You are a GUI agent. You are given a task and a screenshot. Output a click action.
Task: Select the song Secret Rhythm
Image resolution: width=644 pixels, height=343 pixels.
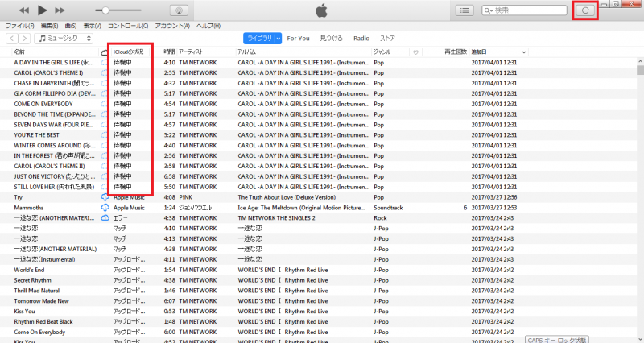(x=32, y=280)
